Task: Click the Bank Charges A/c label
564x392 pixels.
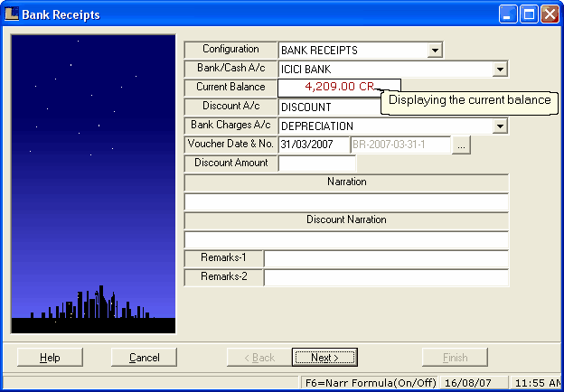Action: (230, 126)
